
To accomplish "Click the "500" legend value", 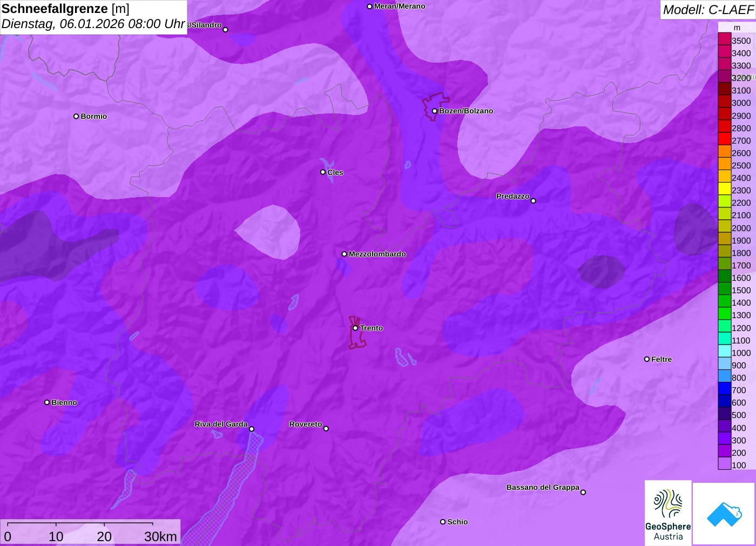I will pyautogui.click(x=739, y=415).
